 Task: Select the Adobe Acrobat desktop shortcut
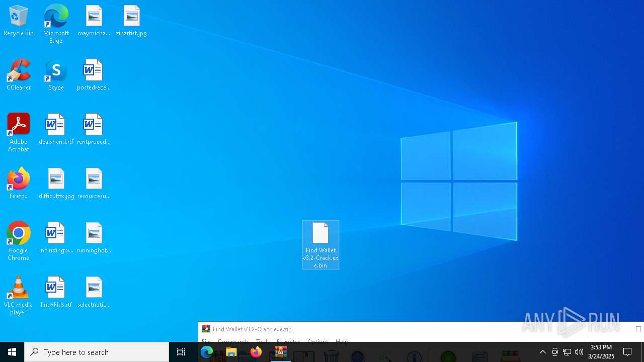pyautogui.click(x=19, y=133)
